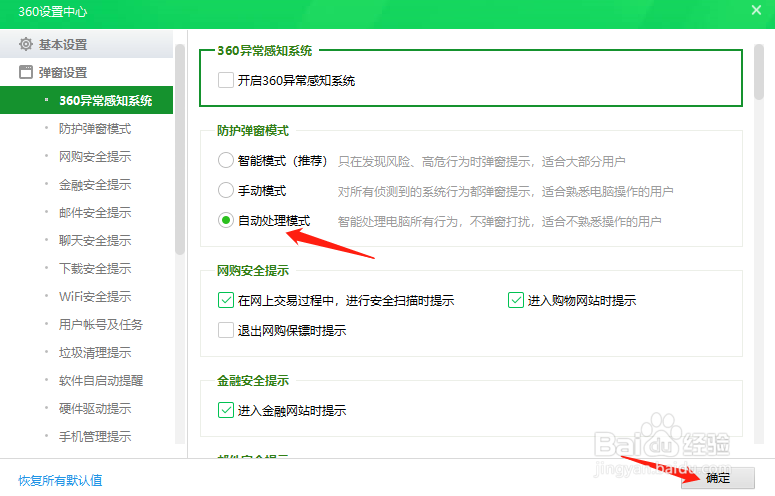
Task: Open 手机管理提示 sidebar item
Action: [x=86, y=436]
